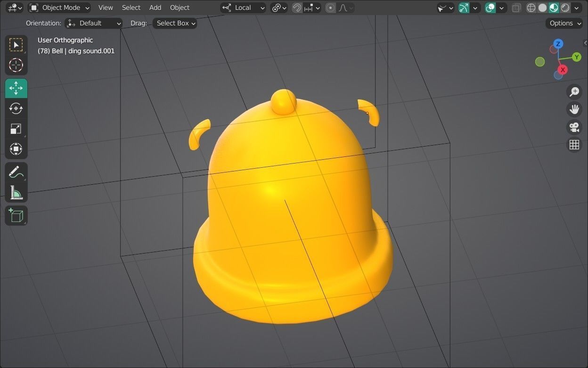Open the shading options dropdown arrow
Screen dimensions: 588x368
(x=577, y=8)
